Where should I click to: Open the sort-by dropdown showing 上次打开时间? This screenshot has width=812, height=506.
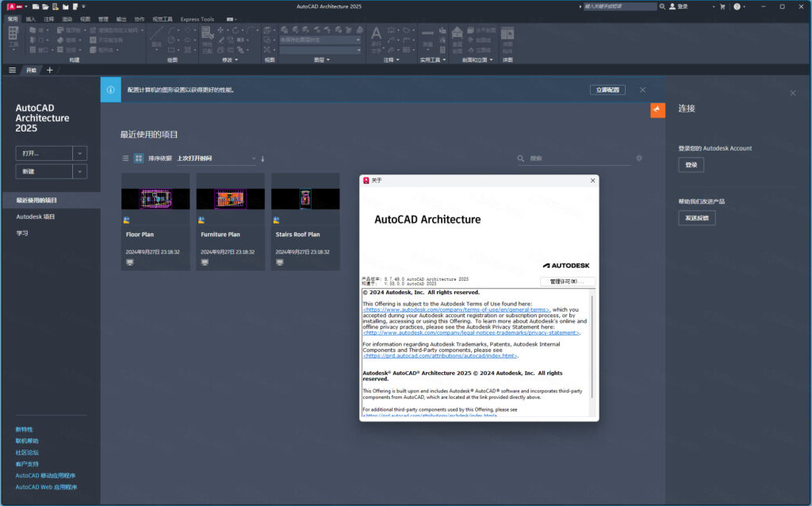254,159
